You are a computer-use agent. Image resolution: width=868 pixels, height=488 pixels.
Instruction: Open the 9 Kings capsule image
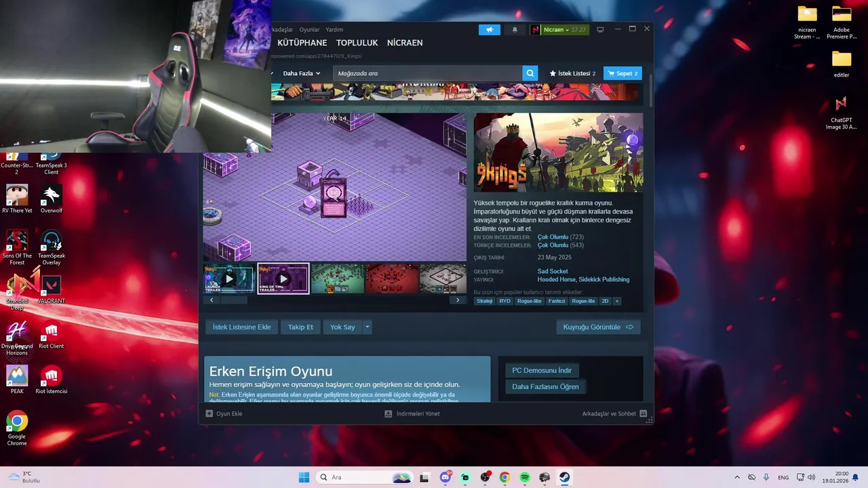[x=558, y=152]
